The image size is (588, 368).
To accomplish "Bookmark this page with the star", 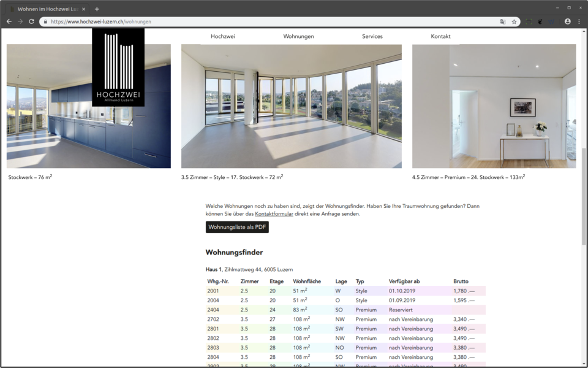I will click(x=514, y=22).
